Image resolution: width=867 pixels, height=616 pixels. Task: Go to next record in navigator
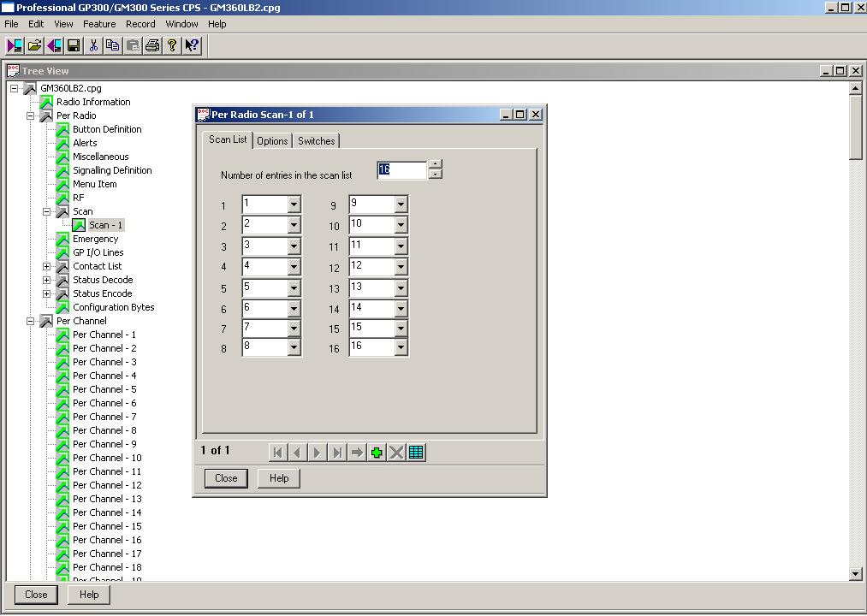tap(318, 453)
